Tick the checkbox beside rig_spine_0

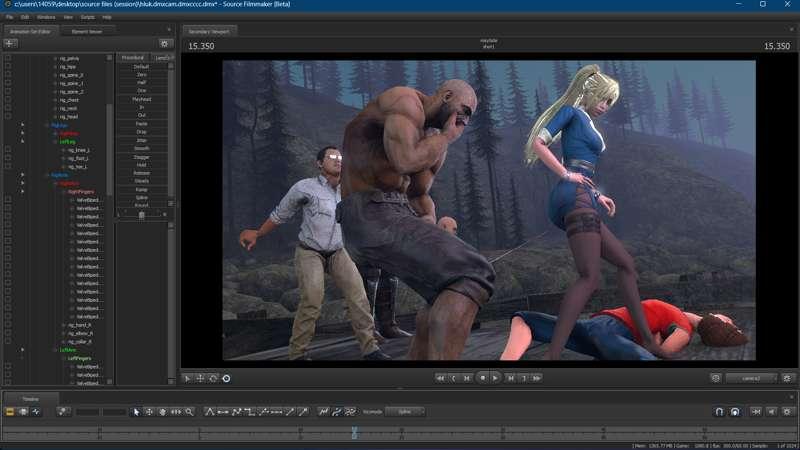[8, 75]
